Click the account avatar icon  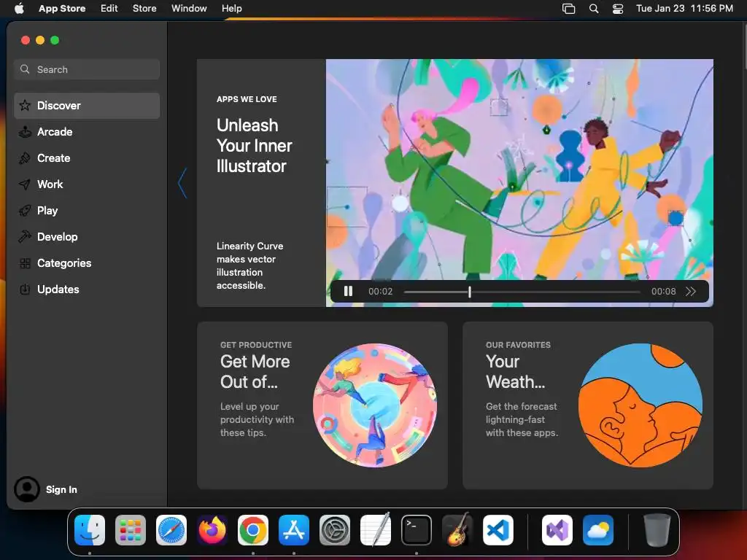point(27,489)
